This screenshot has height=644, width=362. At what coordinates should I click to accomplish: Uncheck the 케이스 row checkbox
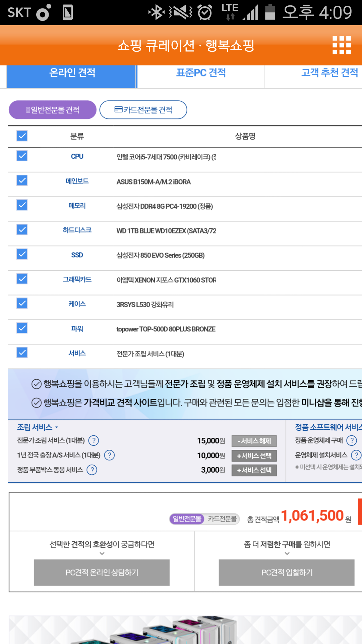click(x=22, y=304)
